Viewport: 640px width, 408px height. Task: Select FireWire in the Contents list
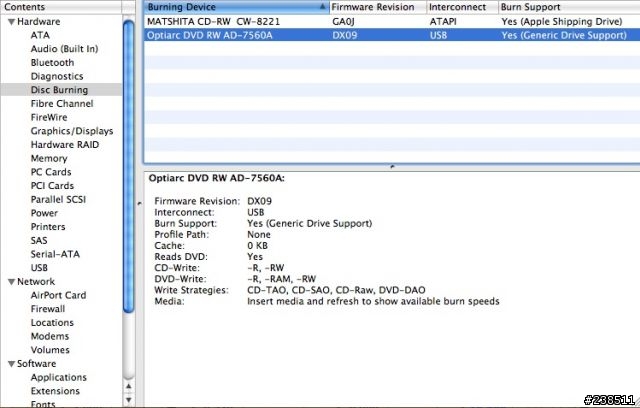[x=49, y=117]
